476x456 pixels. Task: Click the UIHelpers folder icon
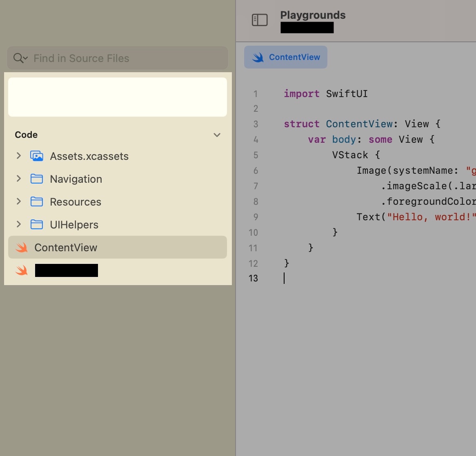[37, 225]
